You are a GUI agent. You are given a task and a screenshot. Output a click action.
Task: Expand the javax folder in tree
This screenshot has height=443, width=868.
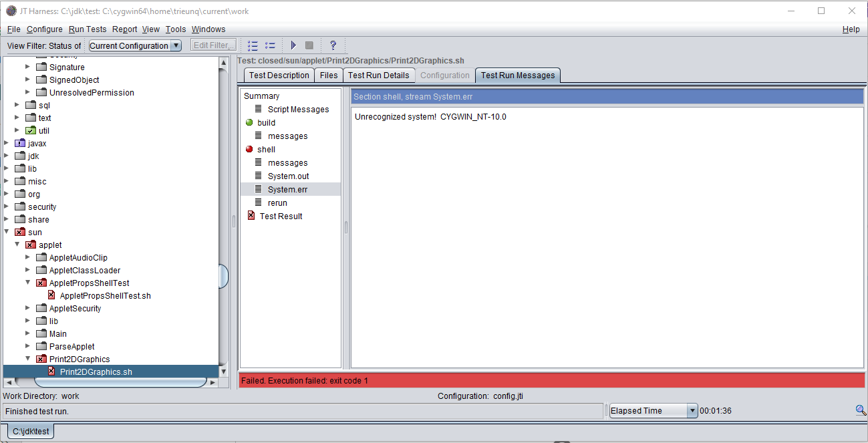pyautogui.click(x=7, y=143)
